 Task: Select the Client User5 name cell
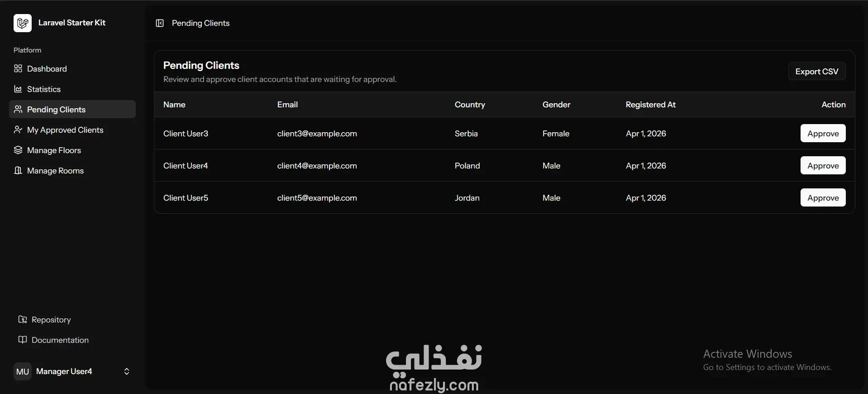(186, 198)
